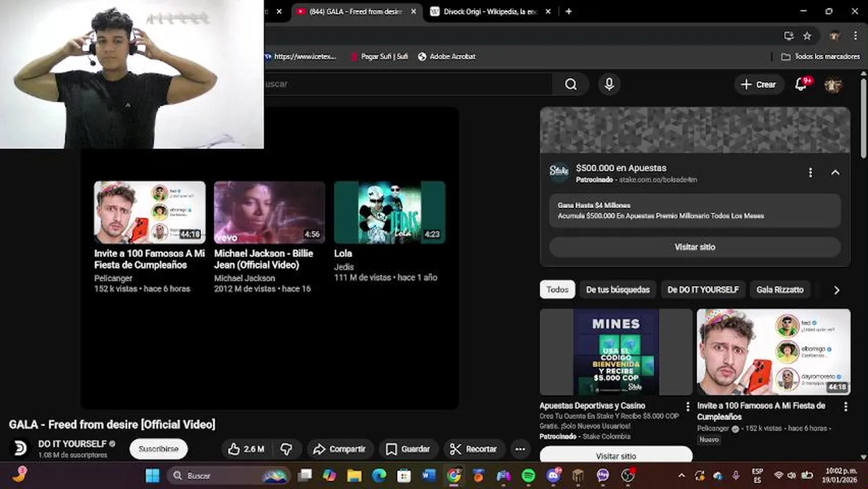Play endscreen Invite a 100 Famosos video

click(149, 212)
